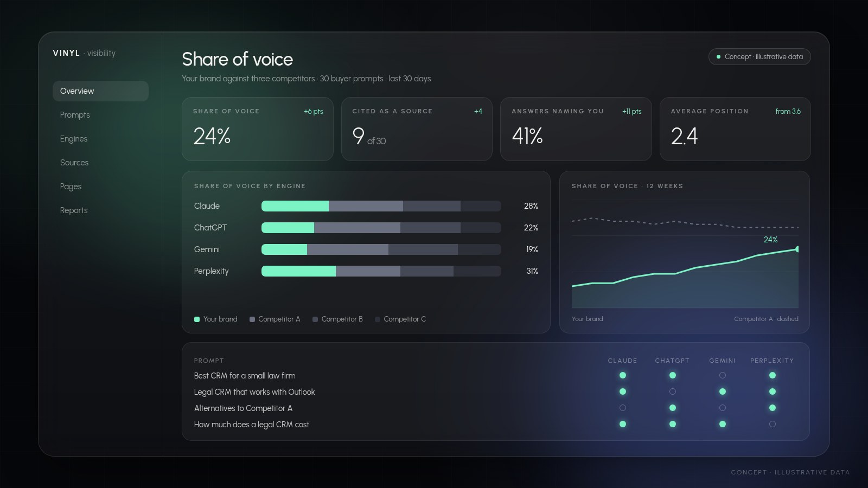The image size is (868, 488).
Task: Click the Competitor B legend swatch
Action: [315, 319]
